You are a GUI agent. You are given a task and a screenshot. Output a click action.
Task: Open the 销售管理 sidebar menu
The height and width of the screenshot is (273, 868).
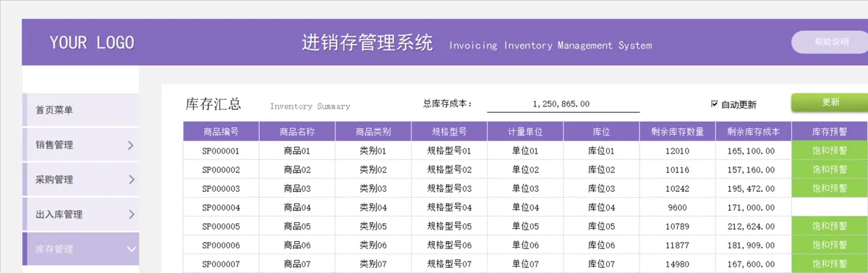click(x=81, y=145)
